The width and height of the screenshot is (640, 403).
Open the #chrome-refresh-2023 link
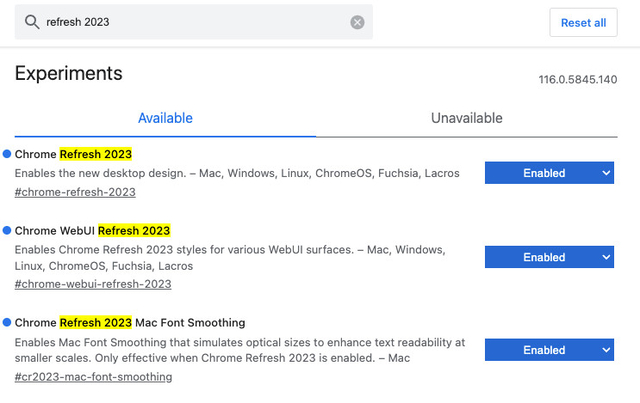point(75,192)
